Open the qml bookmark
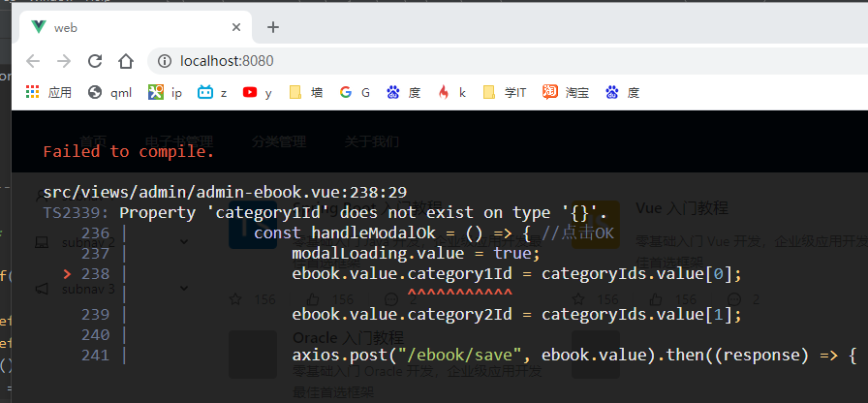The width and height of the screenshot is (868, 403). (110, 92)
